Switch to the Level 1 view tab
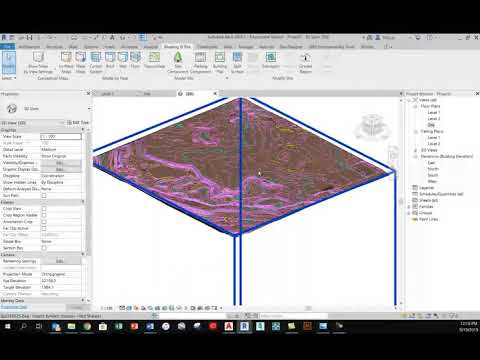The height and width of the screenshot is (360, 480). pos(107,94)
